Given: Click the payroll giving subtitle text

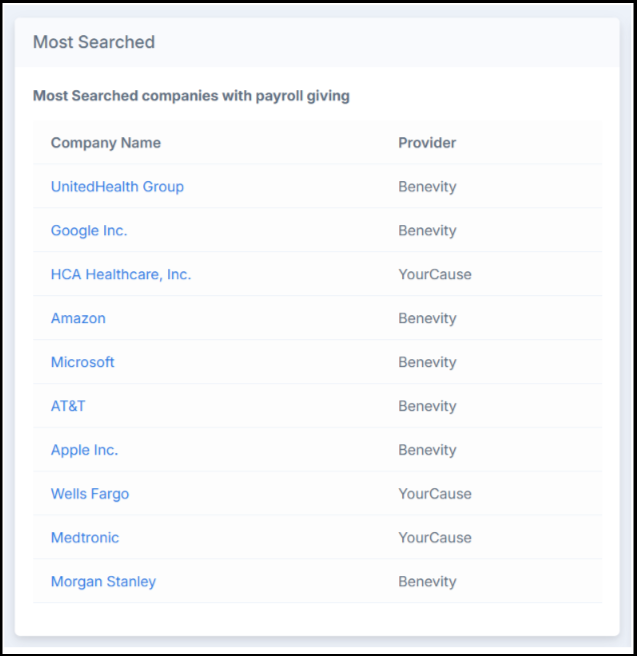Looking at the screenshot, I should click(x=191, y=96).
